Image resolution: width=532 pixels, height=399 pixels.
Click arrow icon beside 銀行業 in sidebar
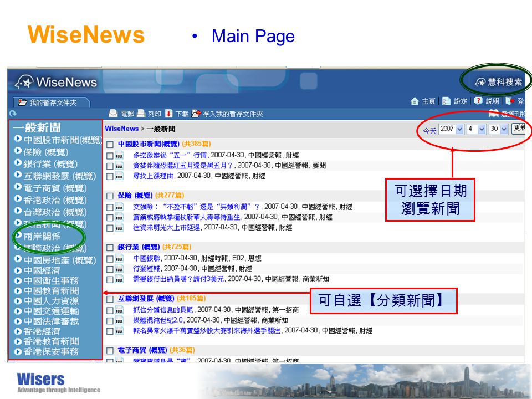pyautogui.click(x=18, y=163)
